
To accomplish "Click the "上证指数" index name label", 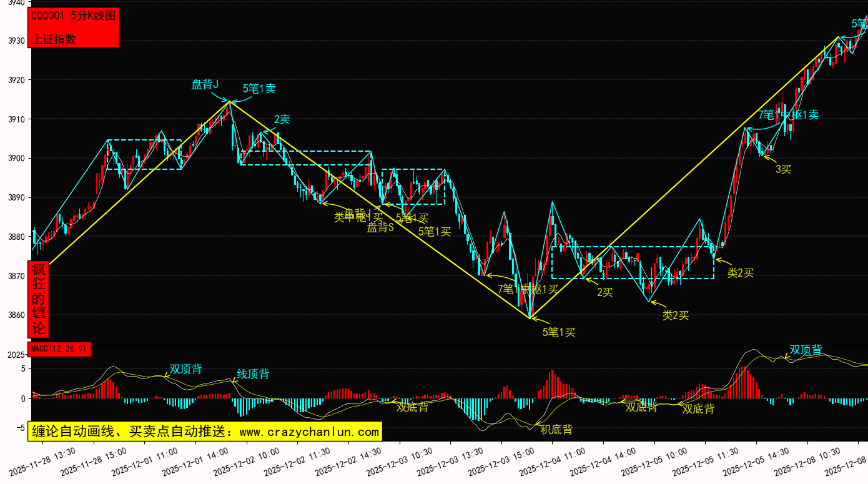I will (54, 39).
